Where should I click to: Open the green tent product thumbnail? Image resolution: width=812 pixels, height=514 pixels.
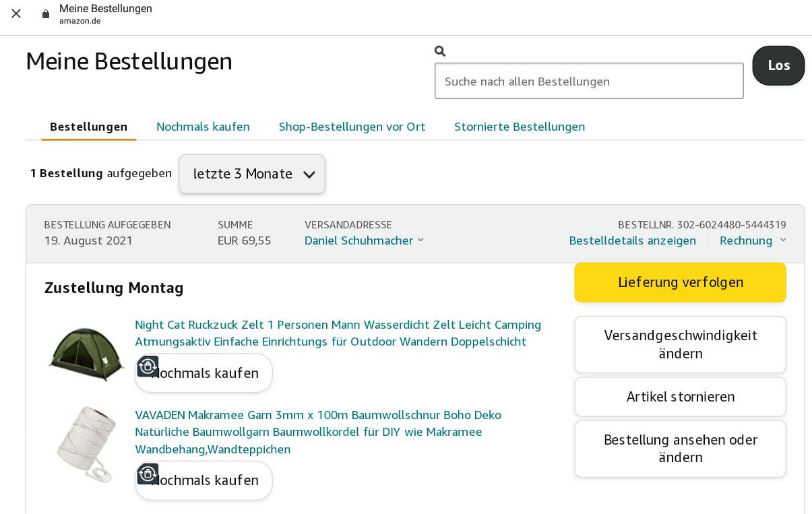tap(86, 354)
